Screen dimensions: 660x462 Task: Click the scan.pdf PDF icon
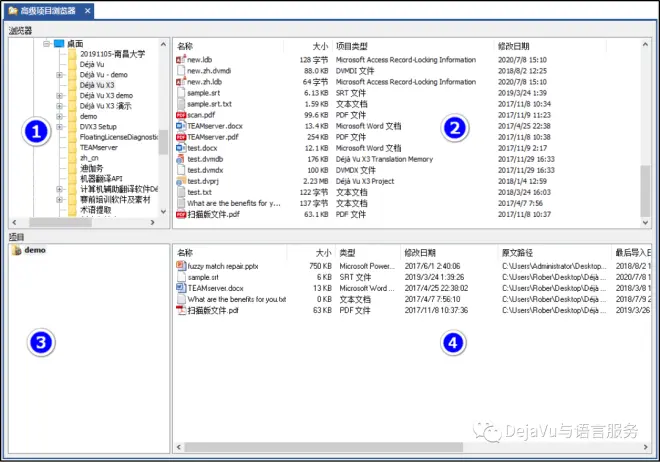181,115
